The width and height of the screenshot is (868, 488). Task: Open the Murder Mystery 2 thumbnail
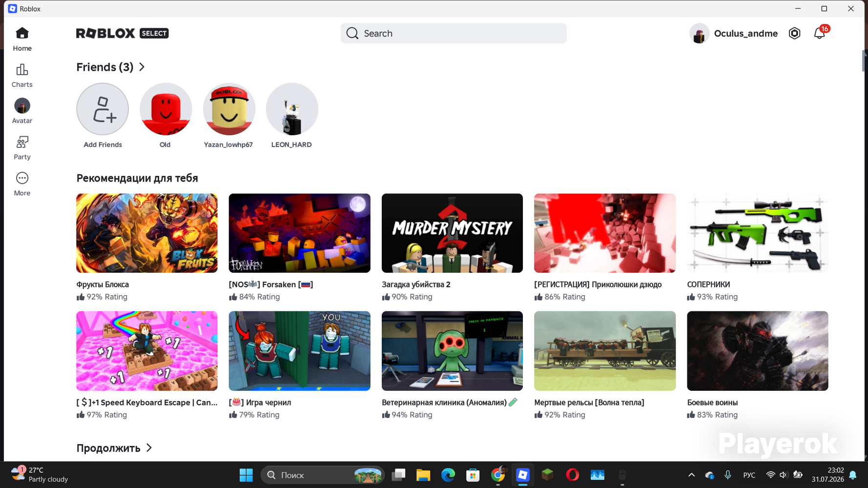pos(452,233)
